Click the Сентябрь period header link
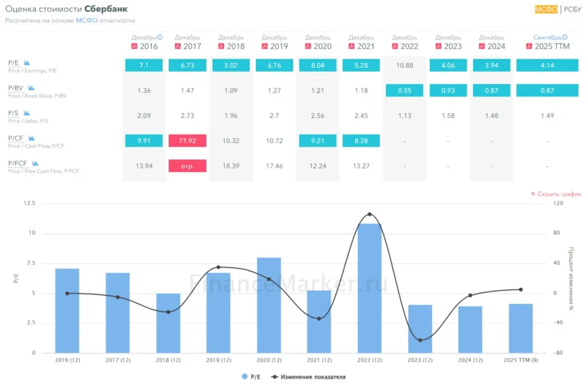 point(547,38)
